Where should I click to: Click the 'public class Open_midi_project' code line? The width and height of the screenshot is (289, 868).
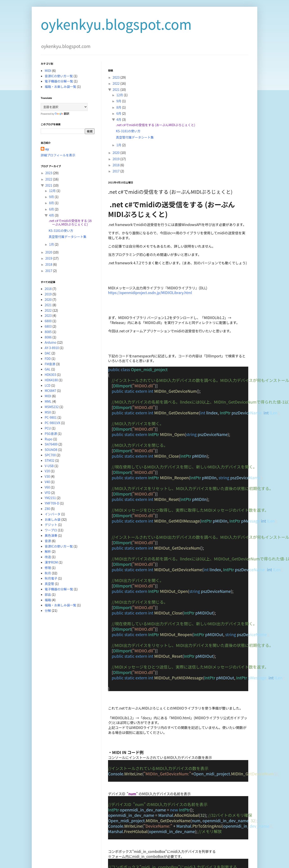138,370
